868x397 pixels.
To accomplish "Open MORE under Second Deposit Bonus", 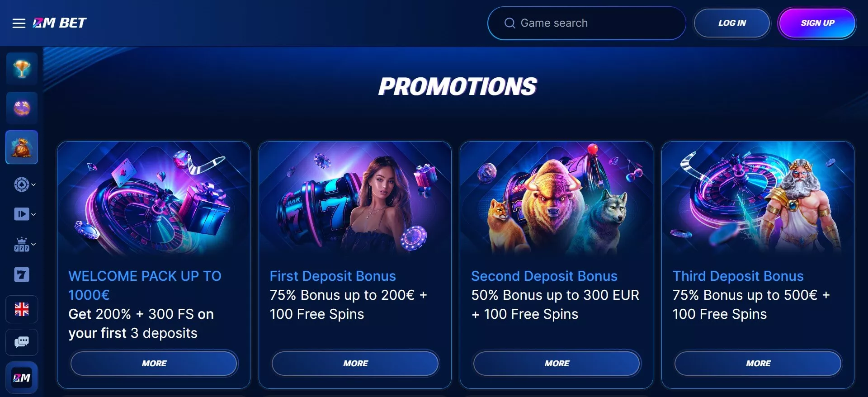I will pos(557,363).
